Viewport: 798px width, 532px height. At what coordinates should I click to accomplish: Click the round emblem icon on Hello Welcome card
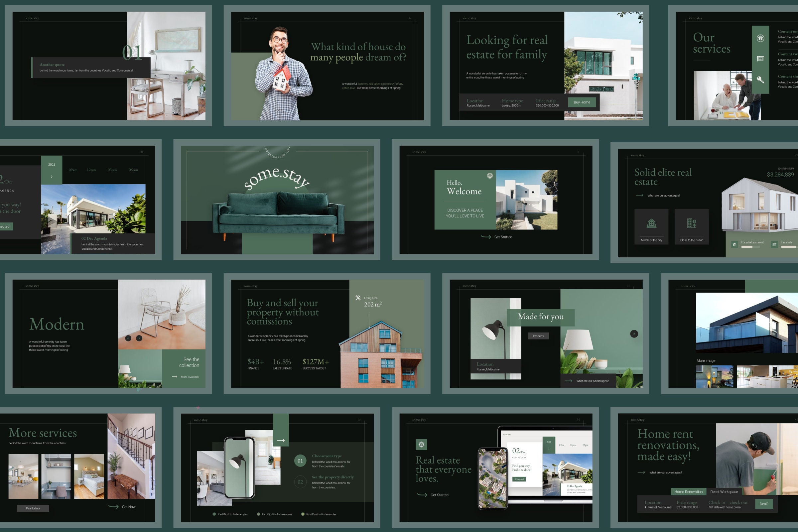coord(489,176)
